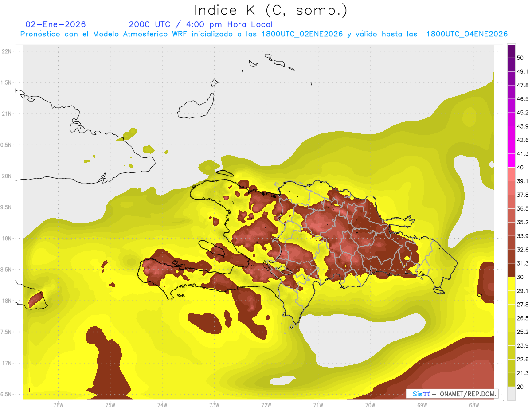Image resolution: width=532 pixels, height=411 pixels.
Task: Click the colorbar value 20
Action: tap(521, 387)
